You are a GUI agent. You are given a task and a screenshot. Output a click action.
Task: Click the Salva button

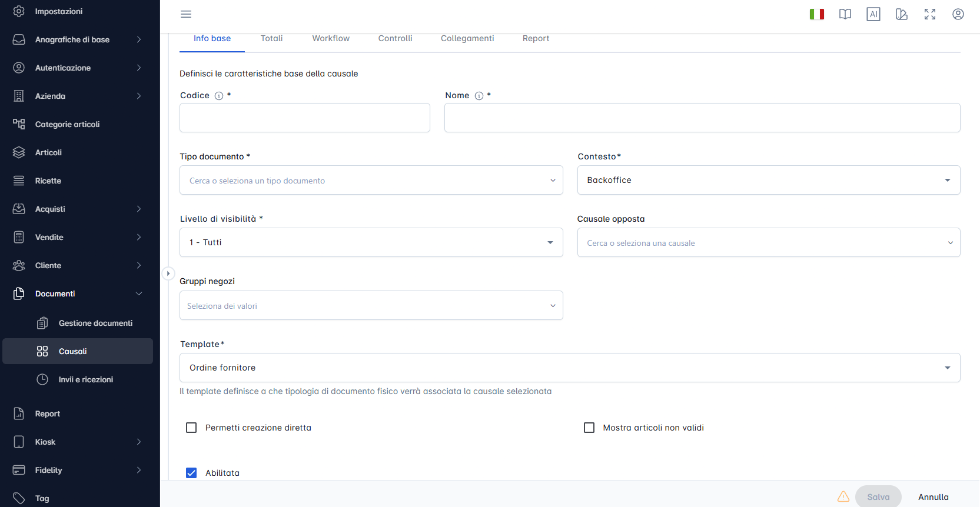(878, 497)
